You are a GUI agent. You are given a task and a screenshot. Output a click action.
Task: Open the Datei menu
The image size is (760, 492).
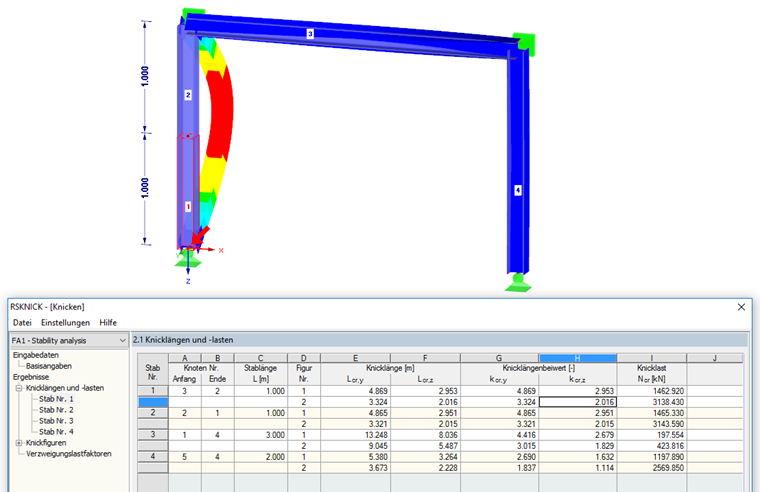pyautogui.click(x=22, y=322)
